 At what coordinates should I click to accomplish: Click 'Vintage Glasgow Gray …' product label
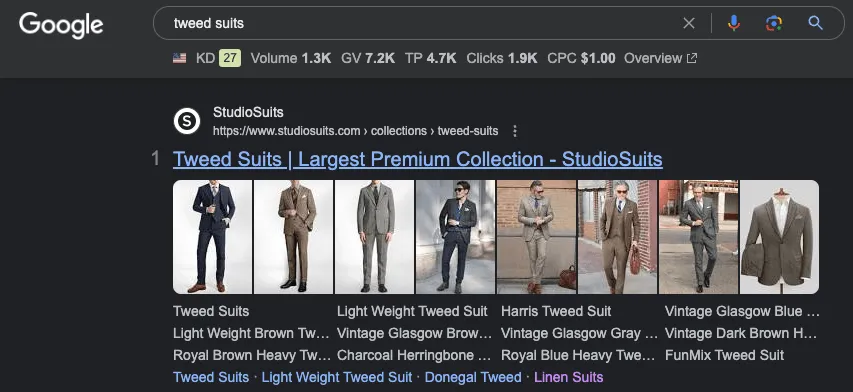click(579, 333)
